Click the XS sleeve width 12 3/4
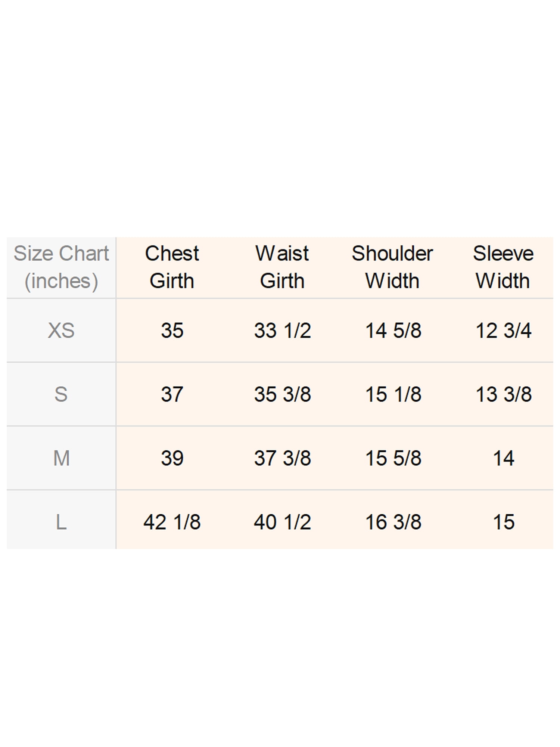Screen dimensions: 560x747 (504, 331)
